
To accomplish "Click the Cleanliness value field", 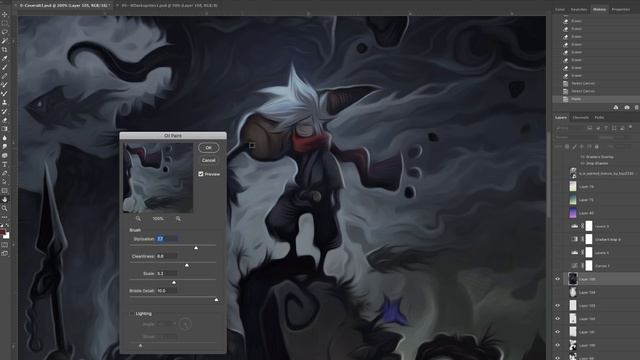I will pyautogui.click(x=167, y=256).
